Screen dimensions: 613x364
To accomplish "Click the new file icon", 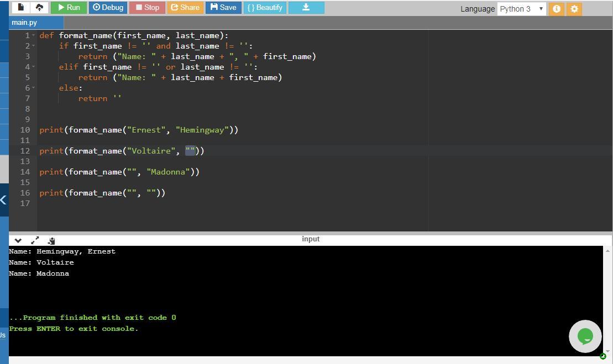I will [21, 7].
